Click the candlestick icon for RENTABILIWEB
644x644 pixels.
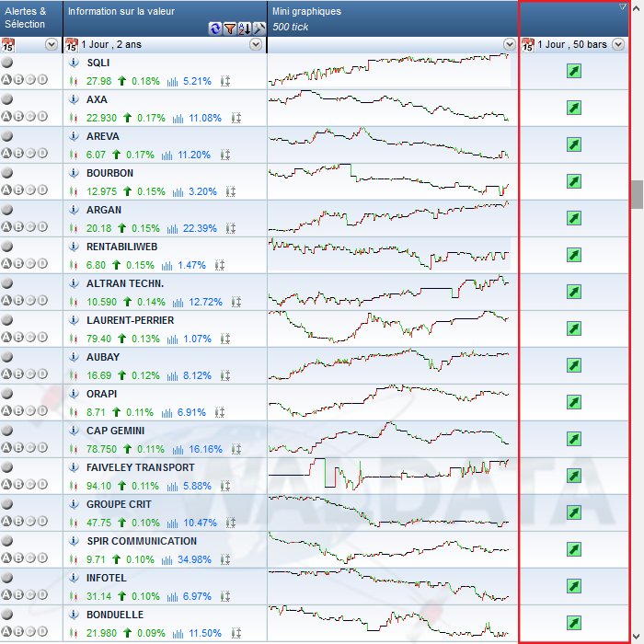(74, 265)
